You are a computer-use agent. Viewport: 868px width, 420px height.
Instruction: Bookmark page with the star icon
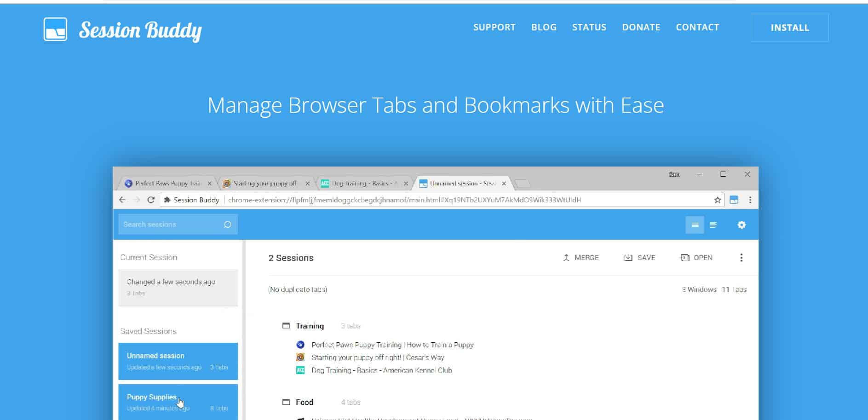(717, 200)
